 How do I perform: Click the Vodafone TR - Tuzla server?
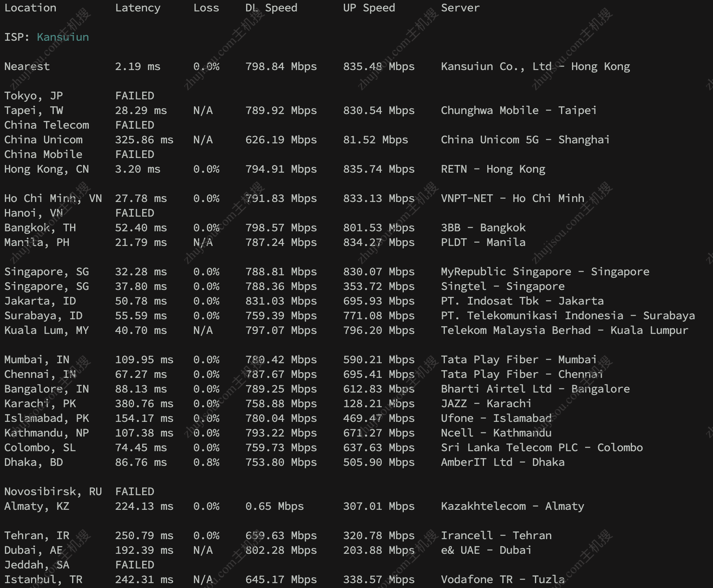click(503, 579)
